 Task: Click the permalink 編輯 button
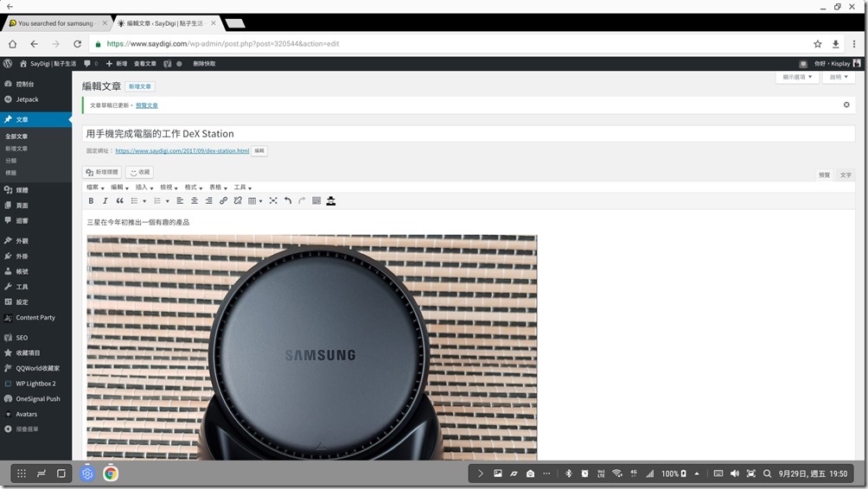pyautogui.click(x=259, y=151)
